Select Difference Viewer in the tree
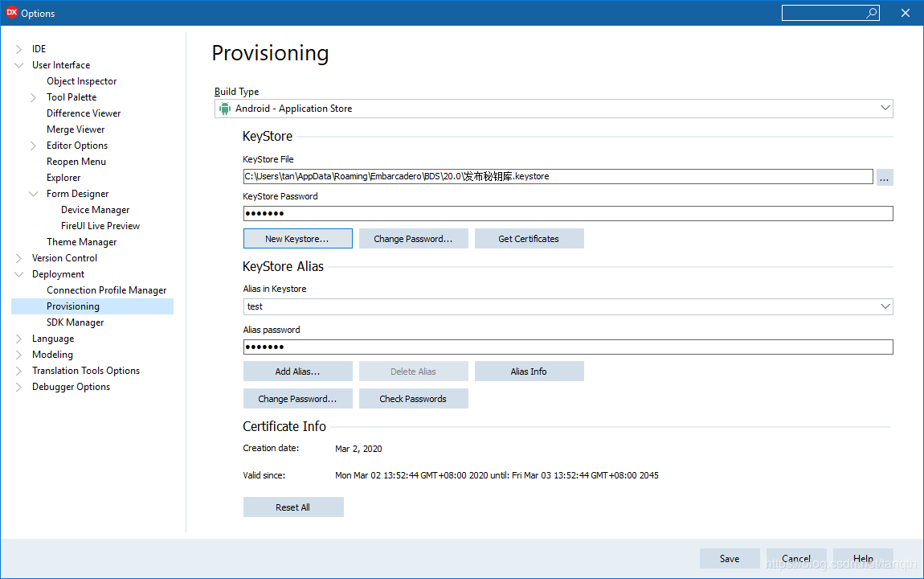This screenshot has width=924, height=579. [84, 113]
